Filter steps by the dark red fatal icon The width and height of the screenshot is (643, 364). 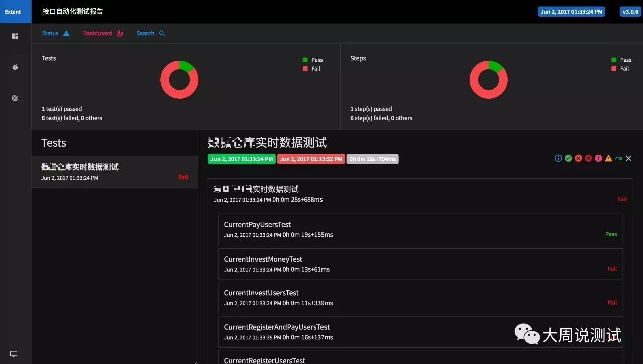(x=588, y=158)
